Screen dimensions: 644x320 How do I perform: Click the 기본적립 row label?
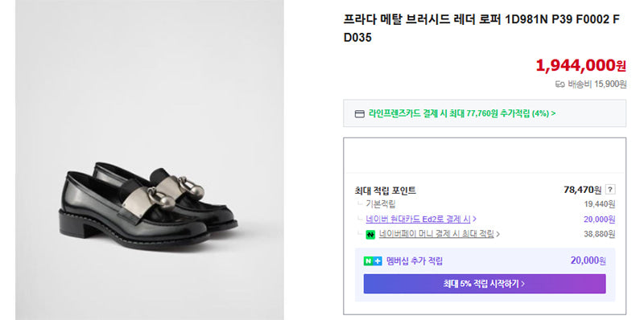[381, 204]
